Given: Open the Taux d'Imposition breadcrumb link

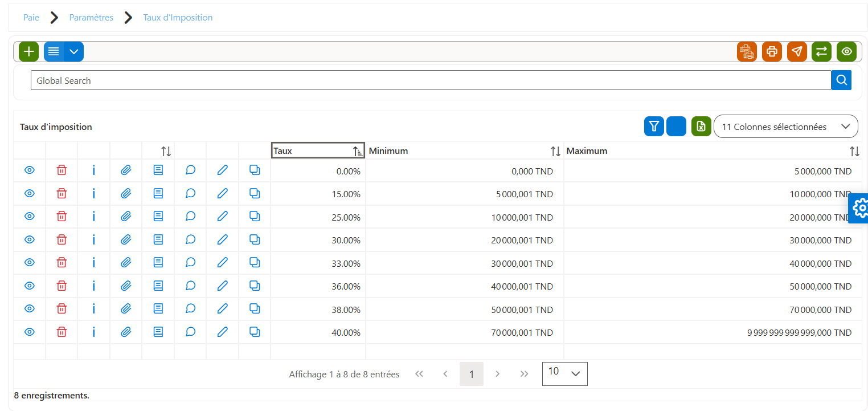Looking at the screenshot, I should click(x=178, y=18).
